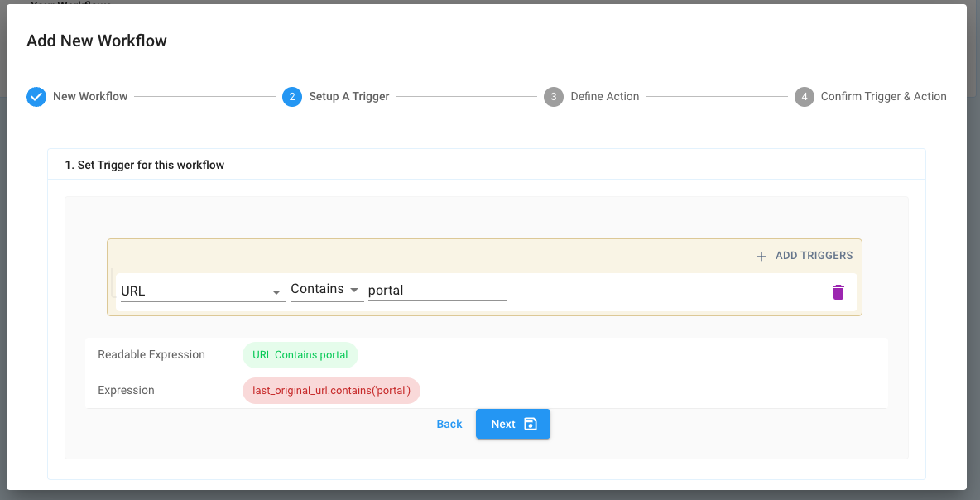Click the Back link
Screen dimensions: 980x500
pos(449,424)
